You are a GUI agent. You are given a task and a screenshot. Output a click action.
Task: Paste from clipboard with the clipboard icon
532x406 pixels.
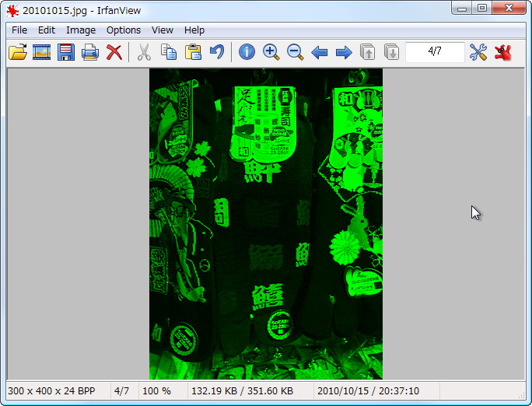(x=193, y=52)
